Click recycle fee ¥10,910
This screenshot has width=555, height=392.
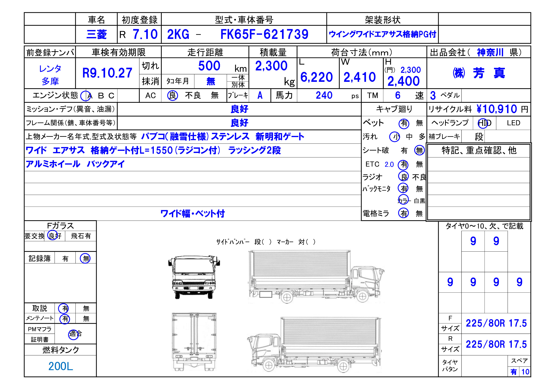coord(497,109)
